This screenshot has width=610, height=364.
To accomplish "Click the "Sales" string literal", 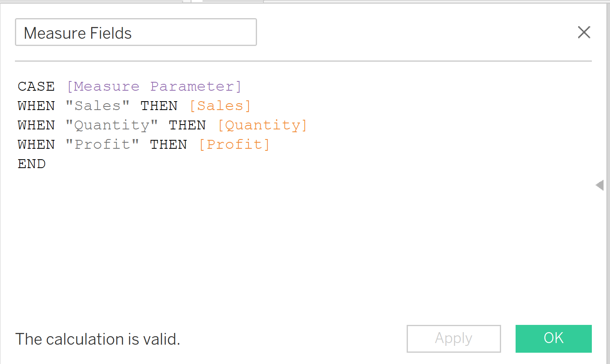I will [x=98, y=106].
